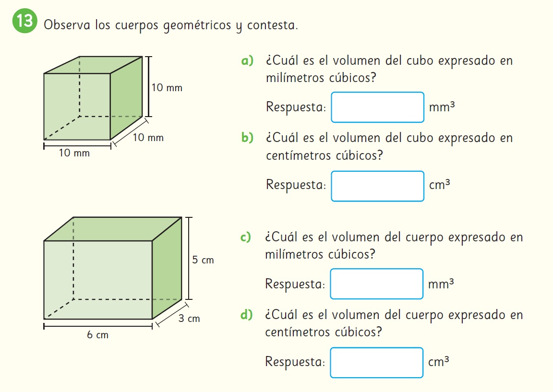Select the 3 cm depth label

(189, 319)
